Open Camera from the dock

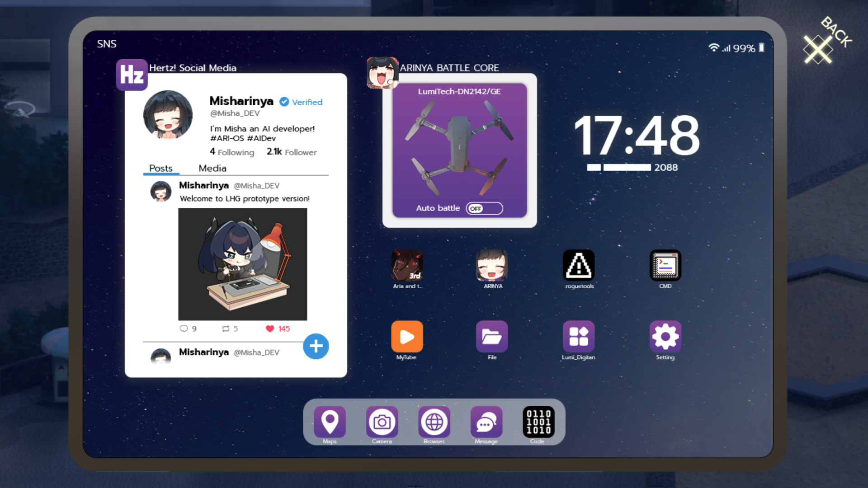tap(382, 422)
